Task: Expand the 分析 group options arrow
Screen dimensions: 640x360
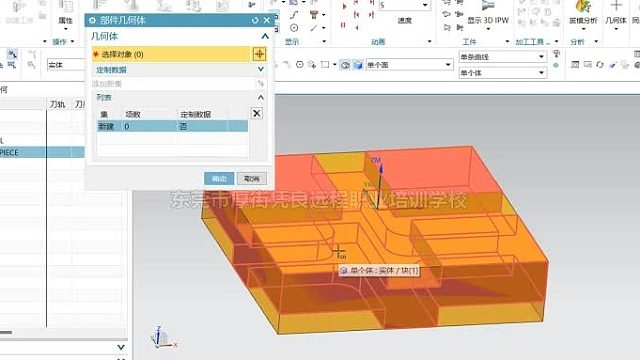Action: (x=596, y=41)
